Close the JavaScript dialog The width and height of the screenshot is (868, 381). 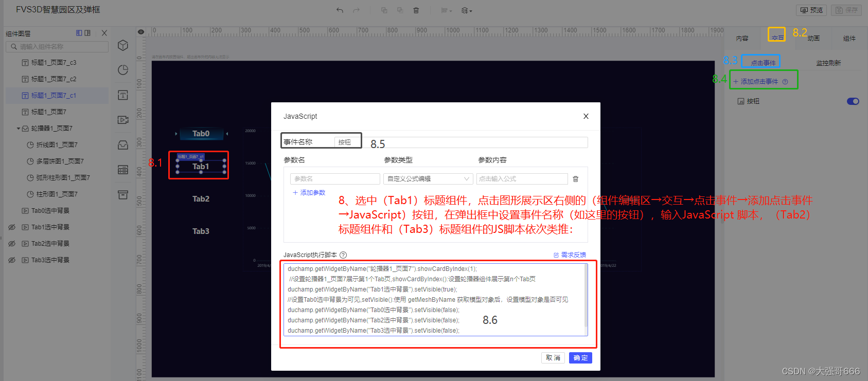586,116
